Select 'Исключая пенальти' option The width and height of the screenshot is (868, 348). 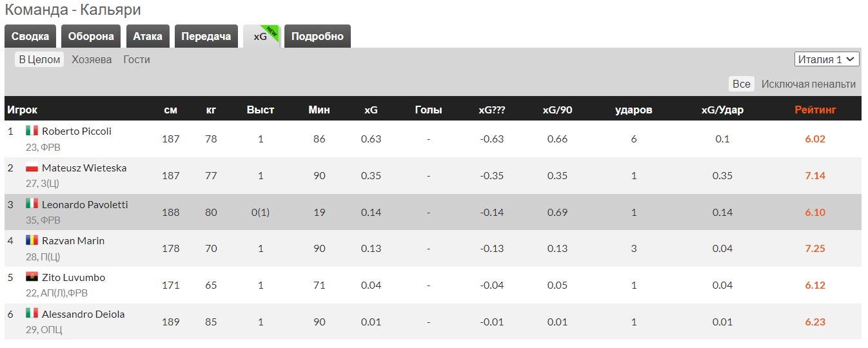point(808,84)
